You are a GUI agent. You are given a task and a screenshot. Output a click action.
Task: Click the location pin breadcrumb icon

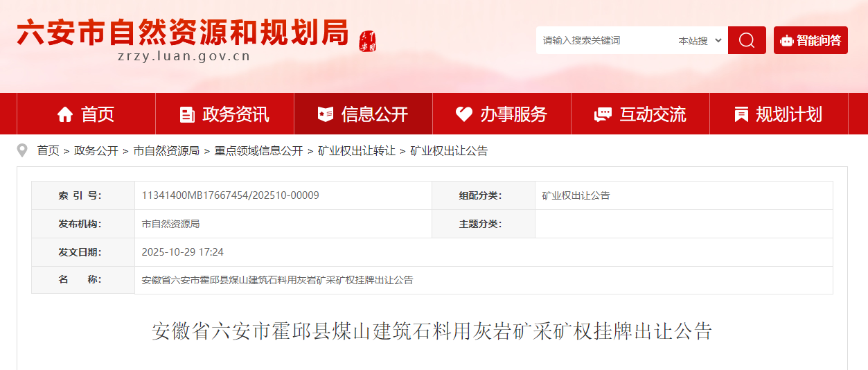click(22, 150)
